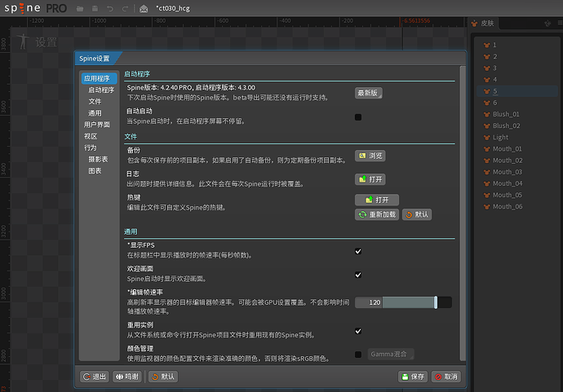The height and width of the screenshot is (392, 563).
Task: Click the skin icon for skin 1
Action: click(487, 45)
